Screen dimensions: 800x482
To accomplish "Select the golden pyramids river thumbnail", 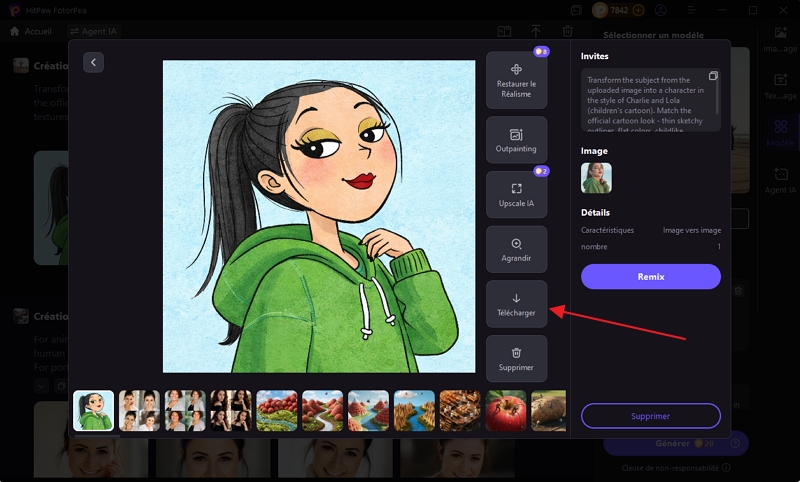I will point(414,411).
